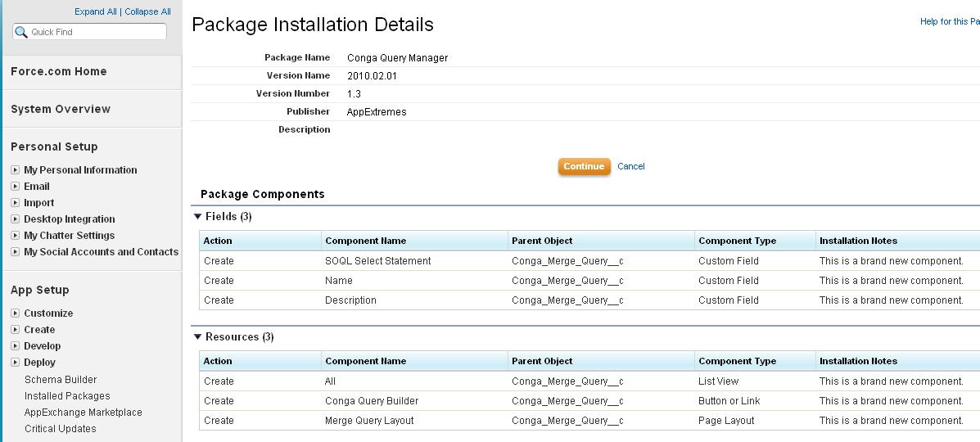Click Installation Notes header in Resources table
The image size is (980, 442).
coord(858,361)
